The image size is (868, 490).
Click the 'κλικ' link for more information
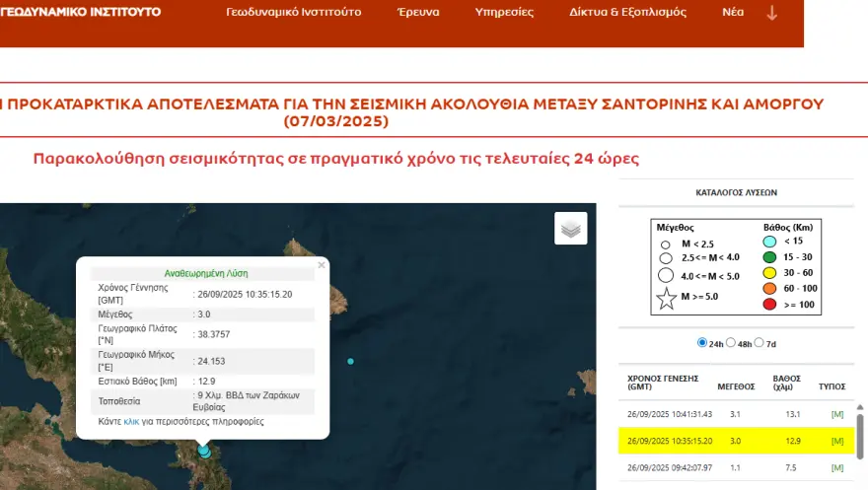tap(131, 421)
